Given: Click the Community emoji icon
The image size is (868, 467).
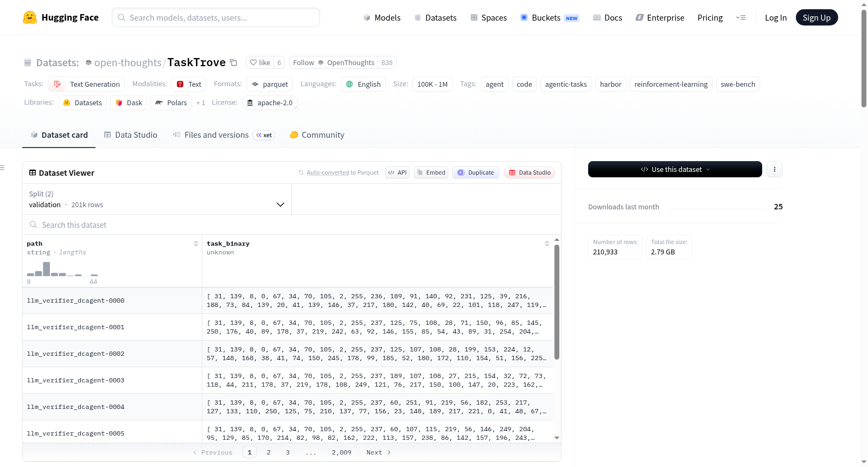Looking at the screenshot, I should point(294,135).
